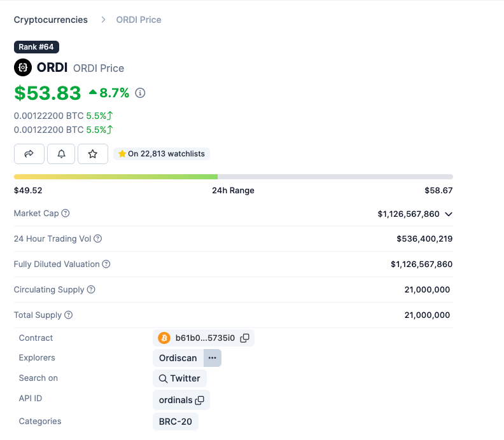This screenshot has height=440, width=504.
Task: Copy the contract address with the copy icon
Action: pos(244,338)
